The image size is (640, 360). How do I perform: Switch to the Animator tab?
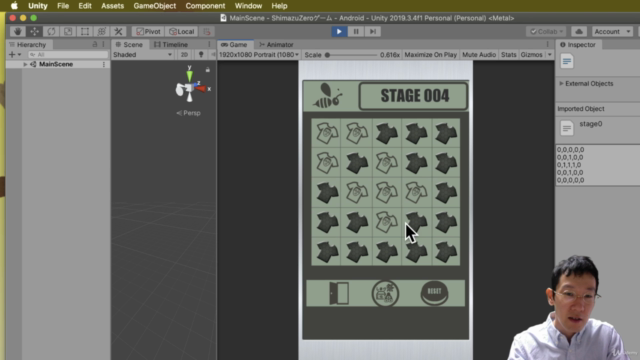[276, 44]
